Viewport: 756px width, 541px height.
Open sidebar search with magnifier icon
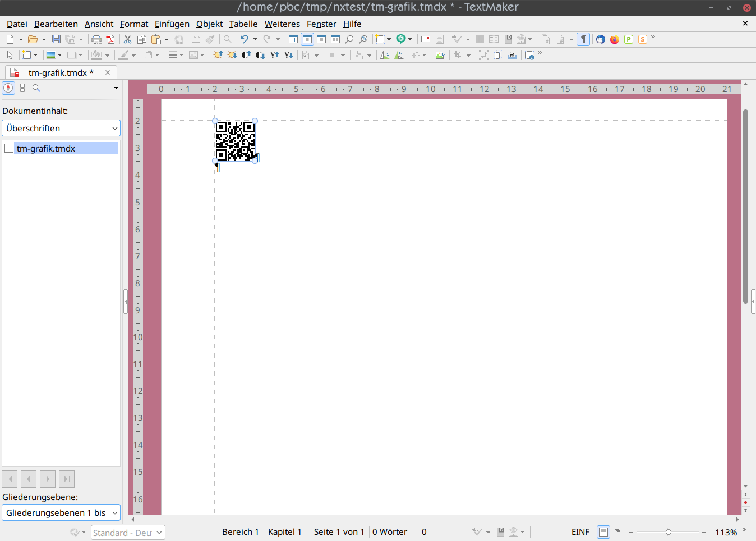[36, 88]
